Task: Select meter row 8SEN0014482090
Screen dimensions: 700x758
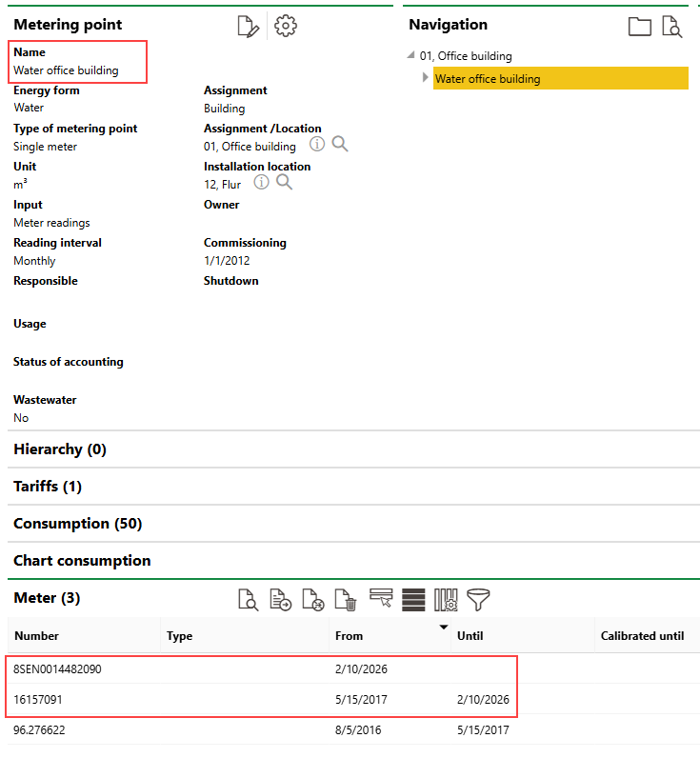Action: click(x=57, y=669)
